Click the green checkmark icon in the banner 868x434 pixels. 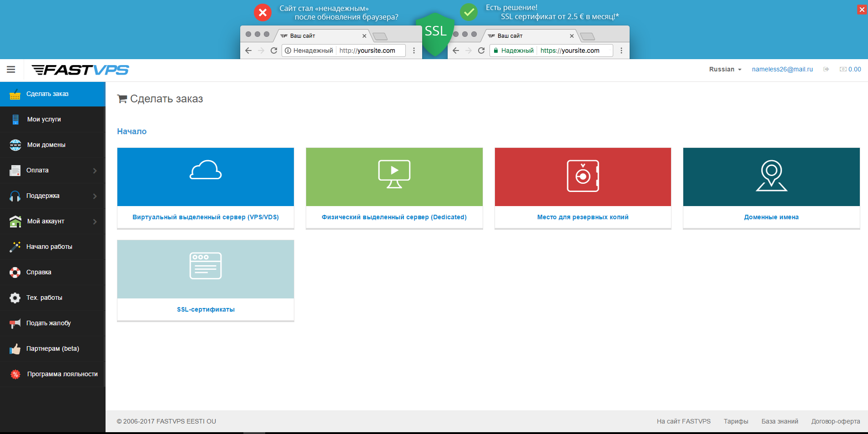[469, 12]
